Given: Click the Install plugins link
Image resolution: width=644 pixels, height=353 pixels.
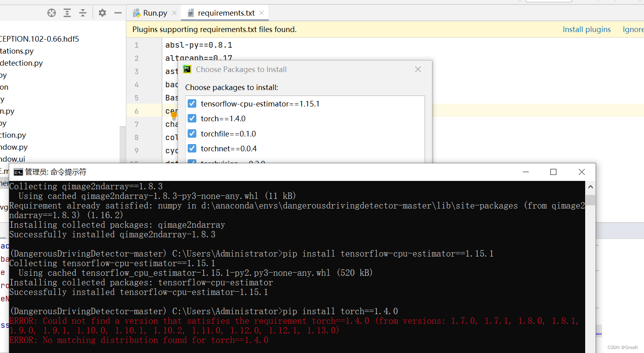Looking at the screenshot, I should [586, 29].
